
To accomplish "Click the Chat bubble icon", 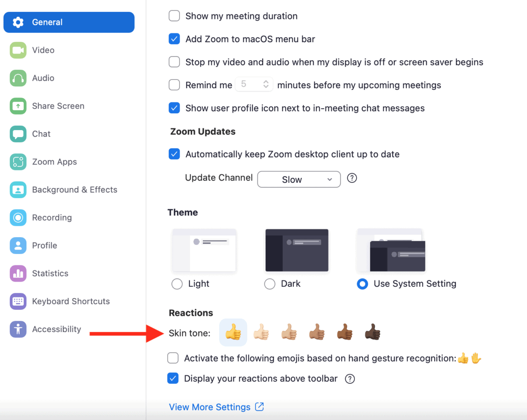I will coord(18,134).
